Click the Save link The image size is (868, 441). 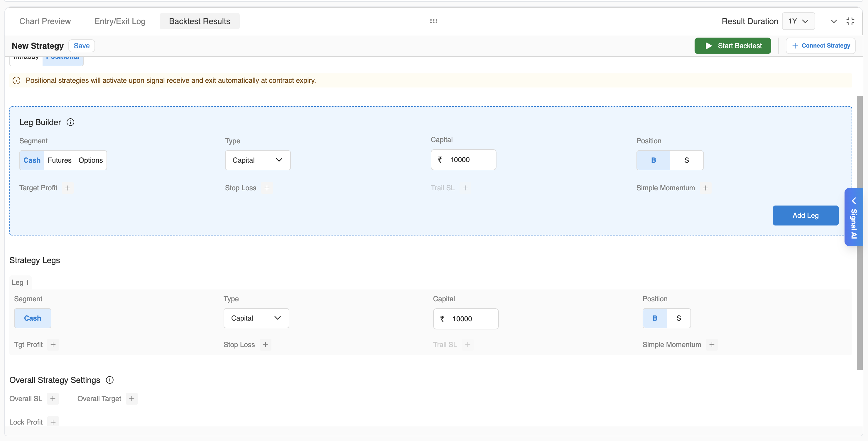(82, 46)
